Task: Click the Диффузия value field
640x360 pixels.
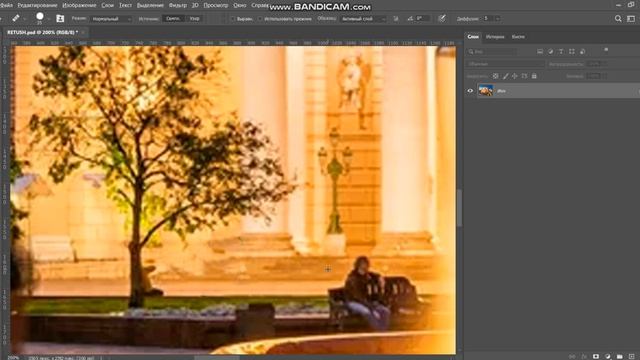Action: pos(488,19)
